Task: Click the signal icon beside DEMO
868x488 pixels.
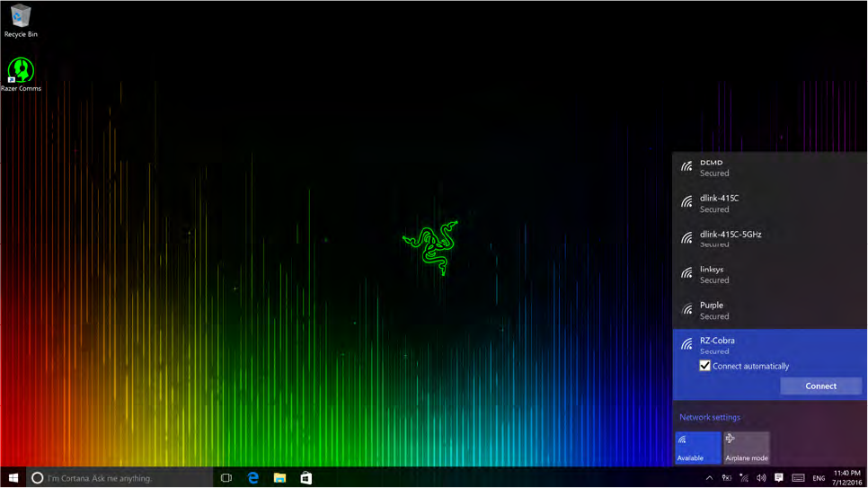Action: coord(686,166)
